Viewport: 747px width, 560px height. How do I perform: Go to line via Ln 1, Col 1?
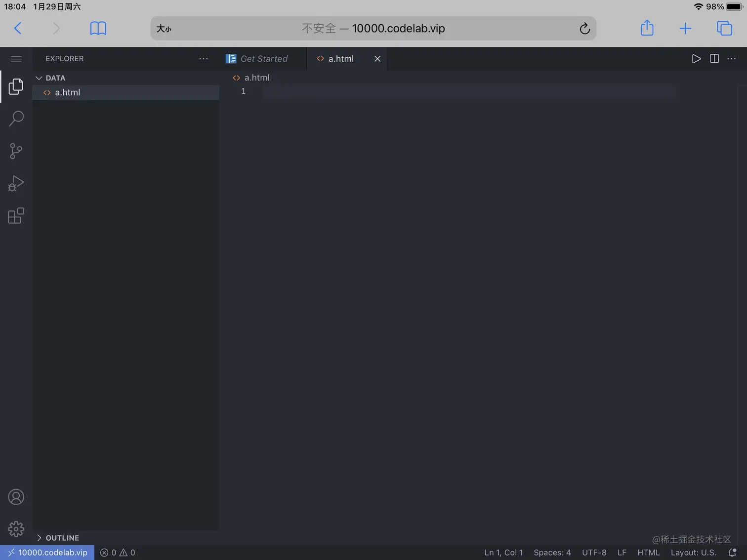point(503,553)
